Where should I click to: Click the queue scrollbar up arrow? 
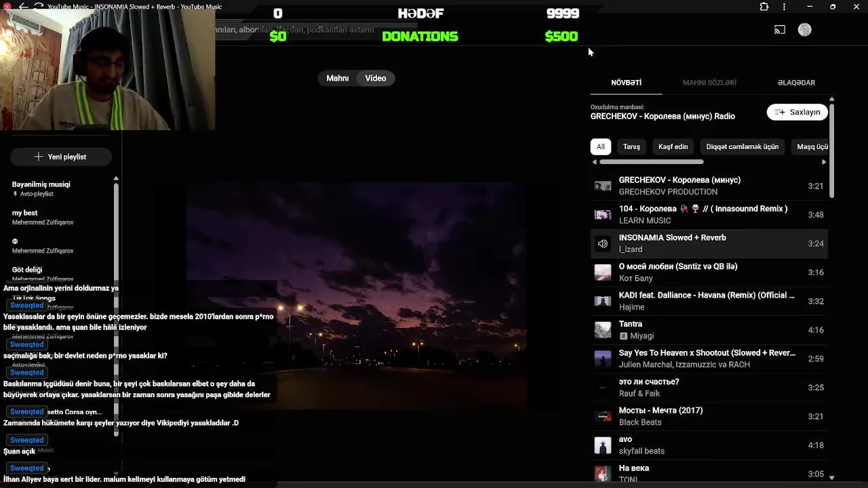point(831,100)
